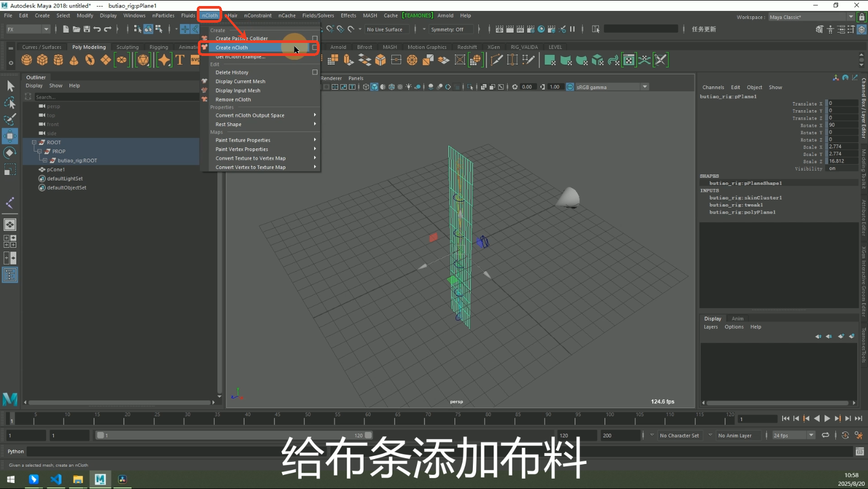Open the sRGB gamma view transform dropdown
Screen dimensions: 868x489
(645, 87)
